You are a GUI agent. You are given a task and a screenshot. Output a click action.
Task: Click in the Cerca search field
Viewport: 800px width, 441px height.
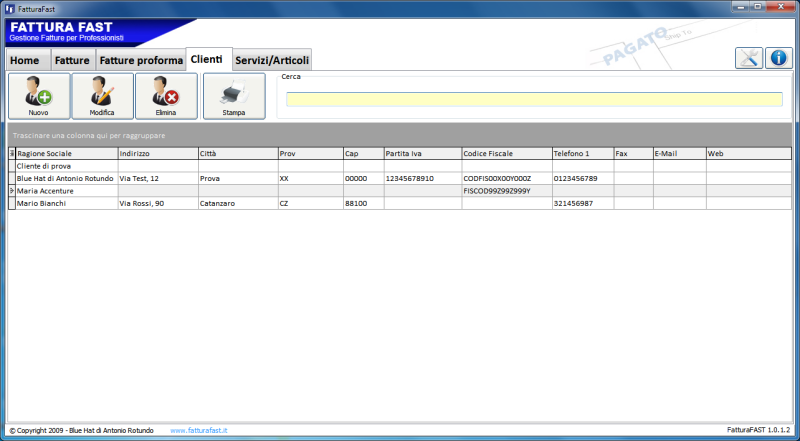533,99
